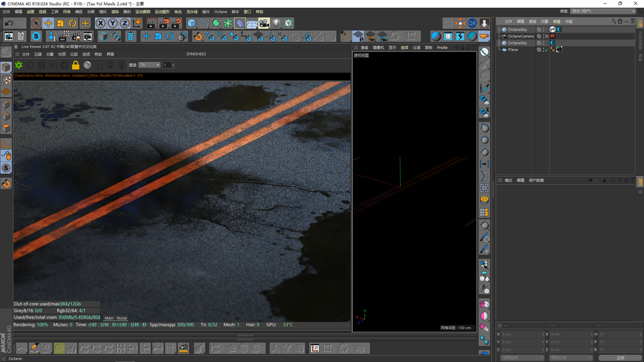Click the Make Editable icon in left palette
This screenshot has height=362, width=644.
6,52
